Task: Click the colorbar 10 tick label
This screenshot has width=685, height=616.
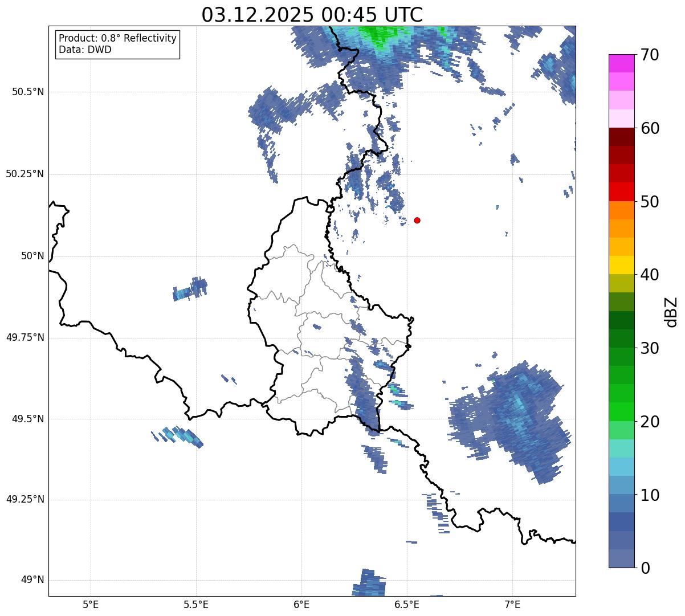Action: pos(650,495)
